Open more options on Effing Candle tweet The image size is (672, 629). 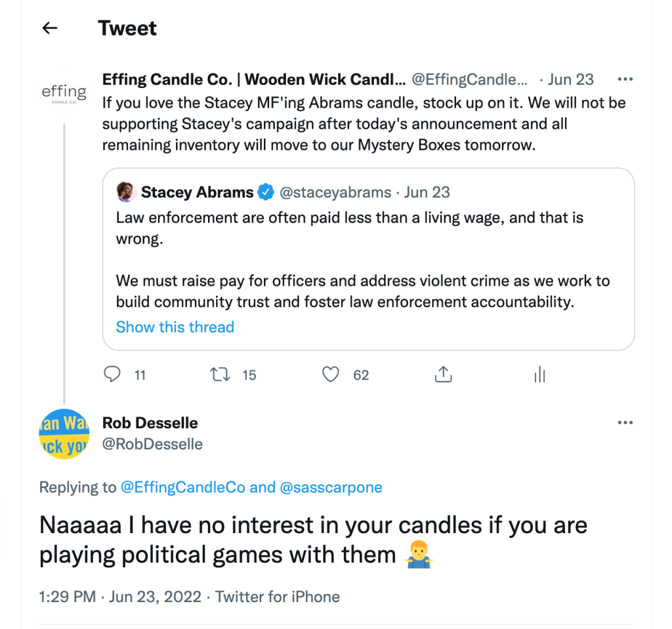625,79
